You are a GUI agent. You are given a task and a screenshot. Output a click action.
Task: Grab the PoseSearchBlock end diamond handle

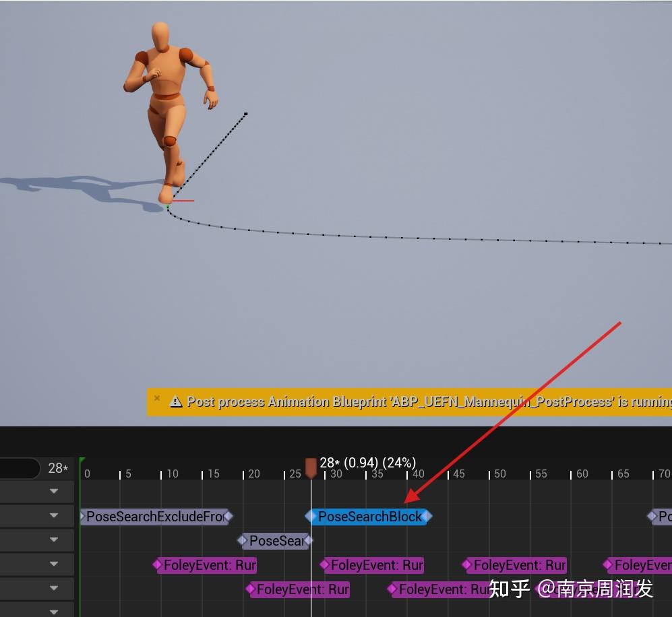tap(428, 517)
